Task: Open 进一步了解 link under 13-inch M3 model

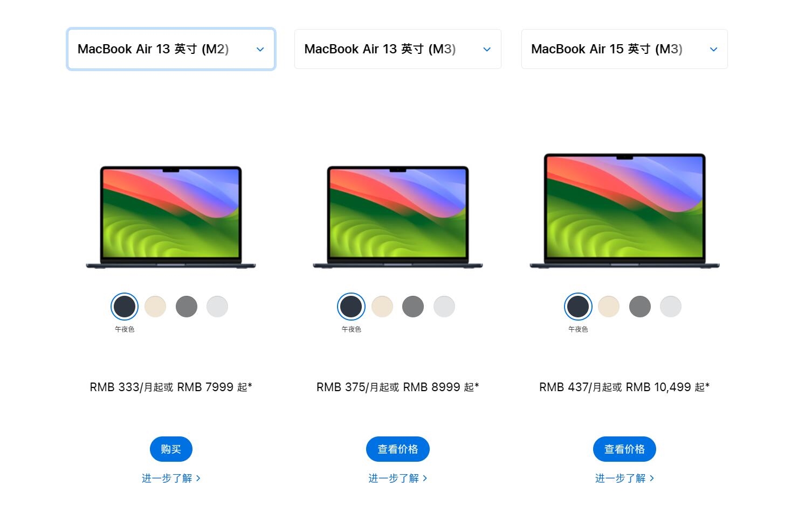Action: pos(398,478)
